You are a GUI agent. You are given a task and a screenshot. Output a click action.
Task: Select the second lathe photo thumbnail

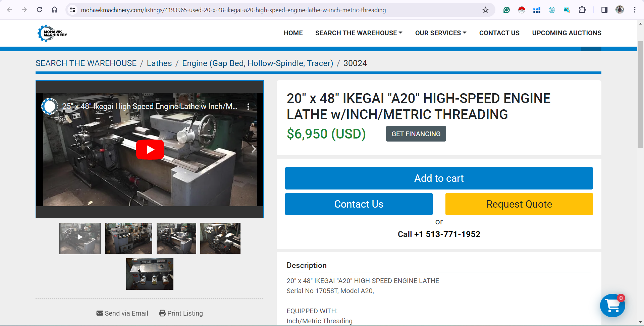129,238
